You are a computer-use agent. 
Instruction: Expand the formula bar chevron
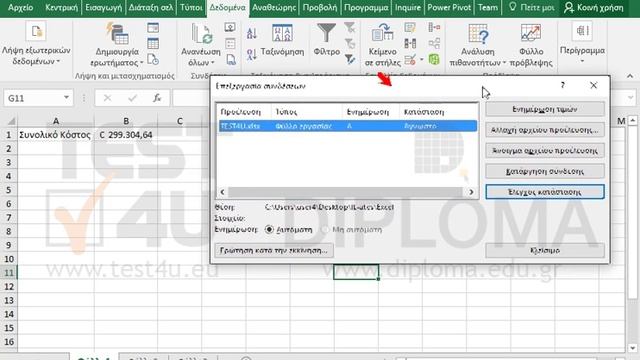[631, 98]
